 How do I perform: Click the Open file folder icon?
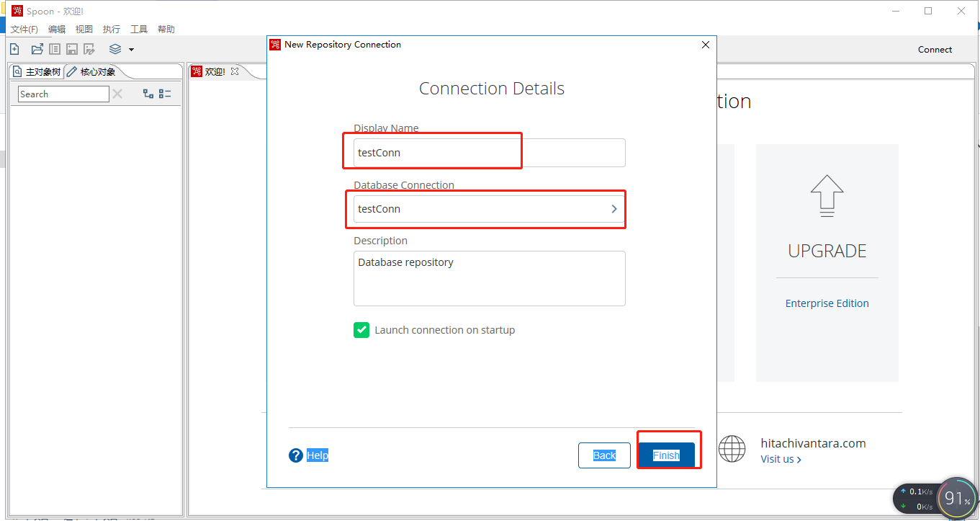click(37, 49)
